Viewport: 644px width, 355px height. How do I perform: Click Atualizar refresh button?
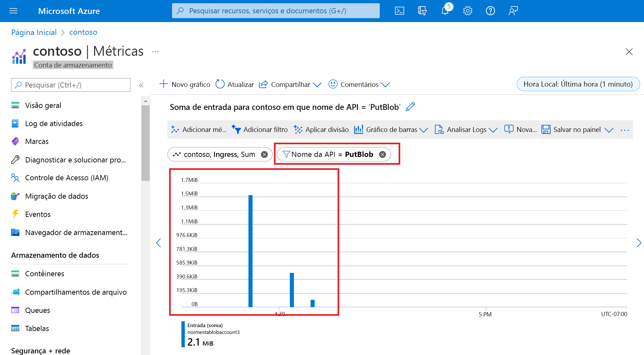(x=235, y=84)
